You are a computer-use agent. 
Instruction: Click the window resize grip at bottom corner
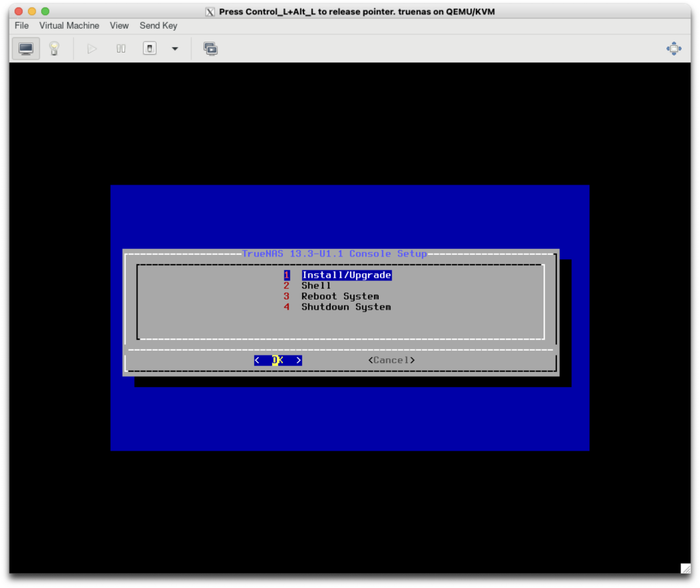pyautogui.click(x=685, y=568)
